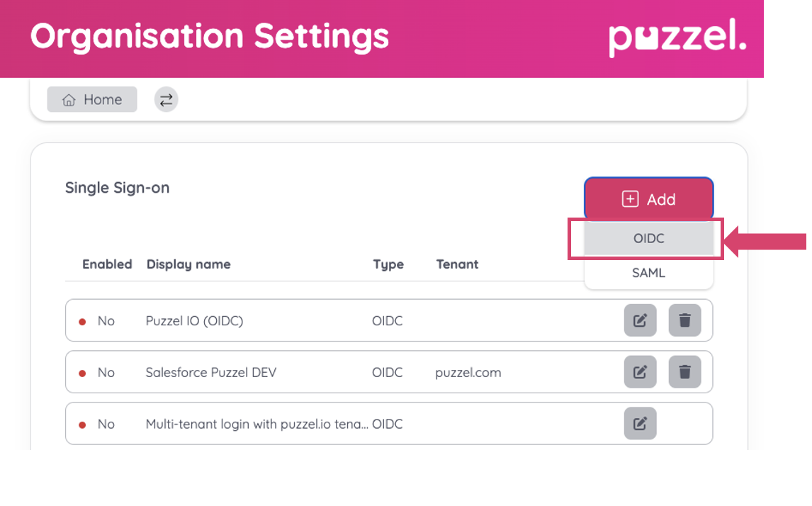Click the Add button
This screenshot has width=812, height=506.
pos(648,199)
